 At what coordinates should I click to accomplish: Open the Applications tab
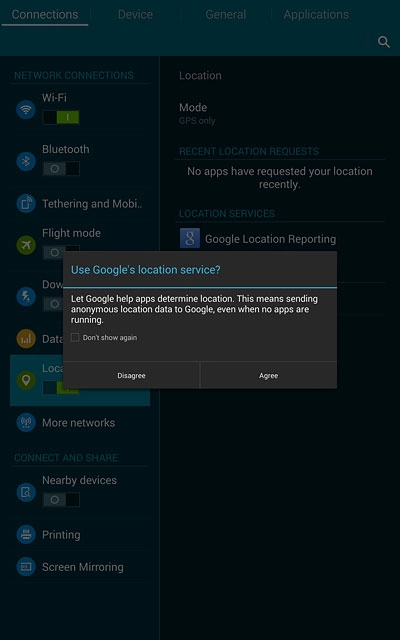[316, 15]
